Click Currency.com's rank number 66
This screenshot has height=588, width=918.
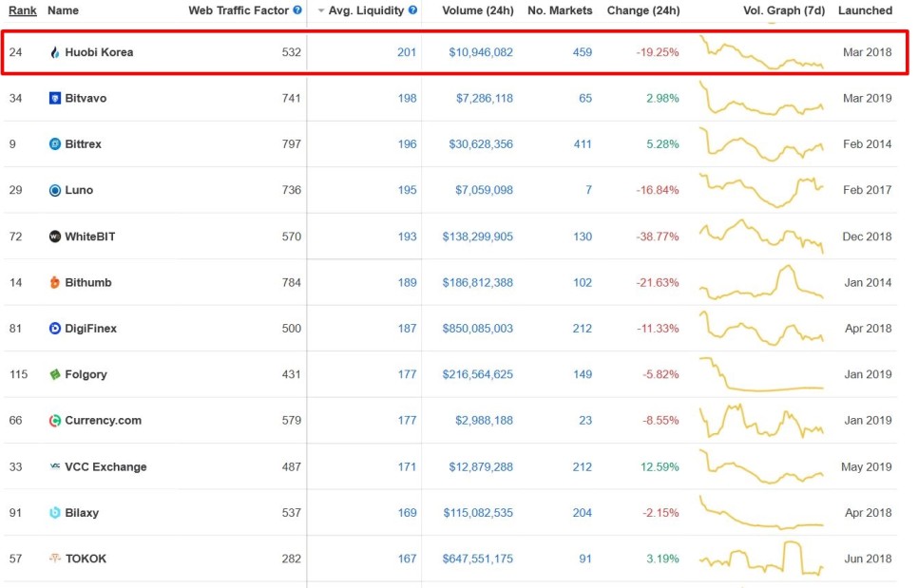click(16, 421)
